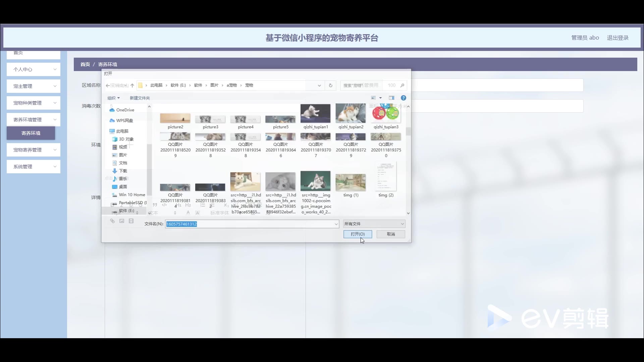Select the 音乐 folder in the navigation pane

click(x=123, y=179)
